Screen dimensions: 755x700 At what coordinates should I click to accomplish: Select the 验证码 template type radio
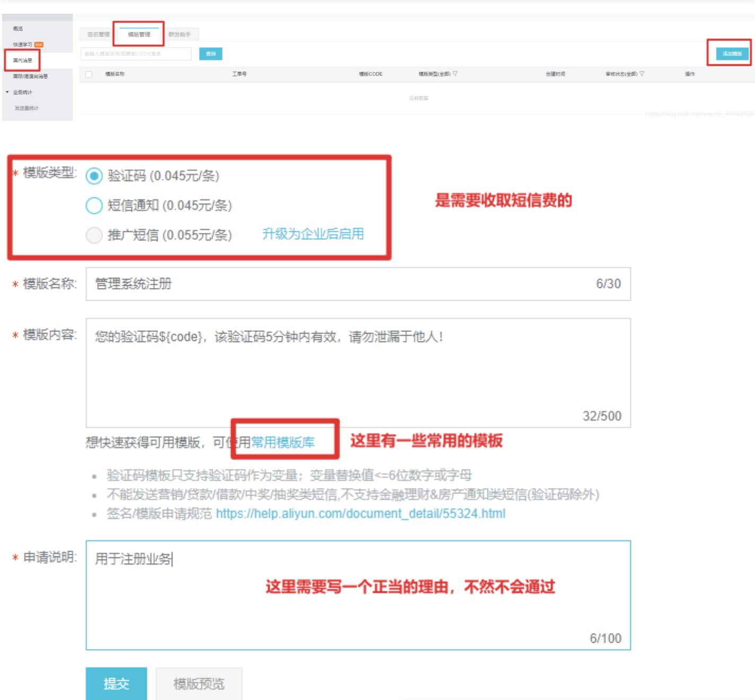[x=94, y=176]
